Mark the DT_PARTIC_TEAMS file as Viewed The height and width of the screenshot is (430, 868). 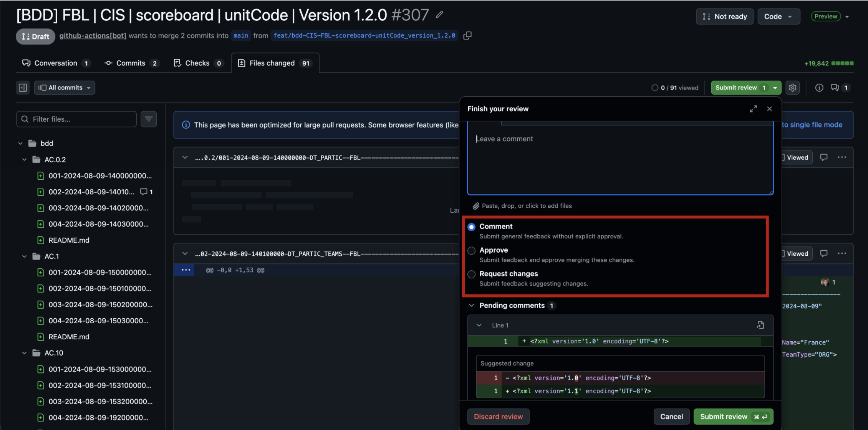[x=797, y=253]
